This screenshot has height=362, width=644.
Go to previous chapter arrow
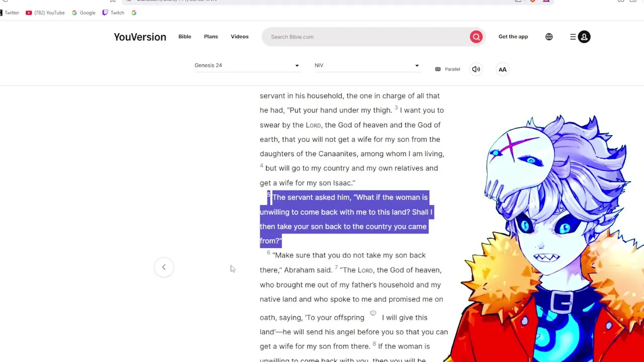coord(164,267)
